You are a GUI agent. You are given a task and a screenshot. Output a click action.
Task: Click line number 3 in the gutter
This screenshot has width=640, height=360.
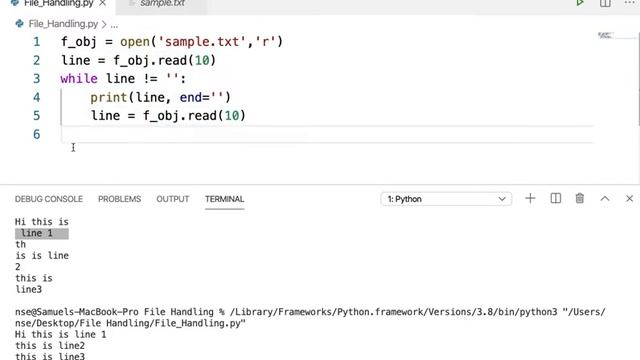[37, 79]
